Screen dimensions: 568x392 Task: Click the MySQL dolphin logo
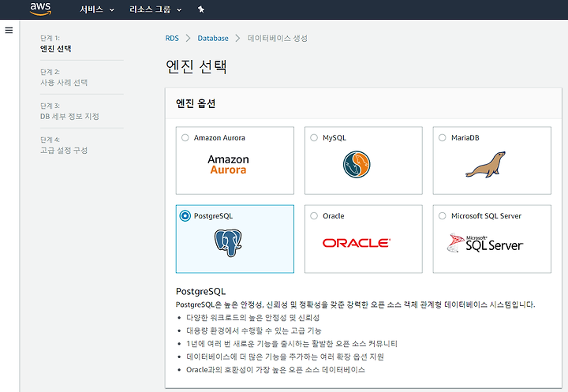[357, 165]
